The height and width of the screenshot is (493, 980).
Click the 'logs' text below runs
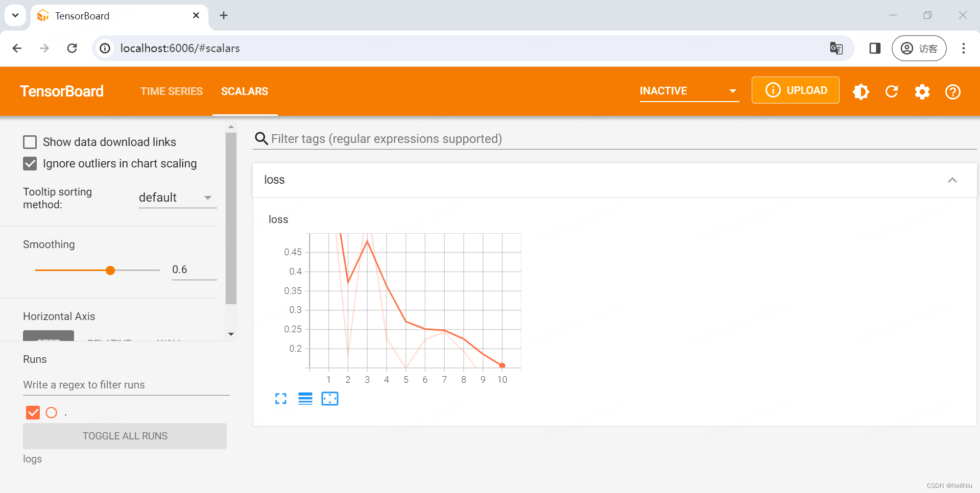tap(32, 459)
